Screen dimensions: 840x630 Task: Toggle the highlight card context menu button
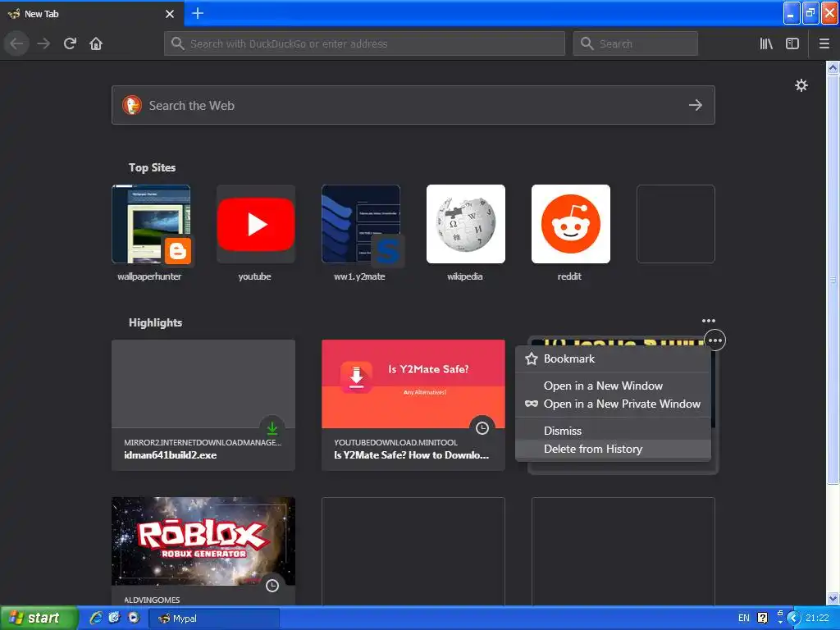coord(715,340)
